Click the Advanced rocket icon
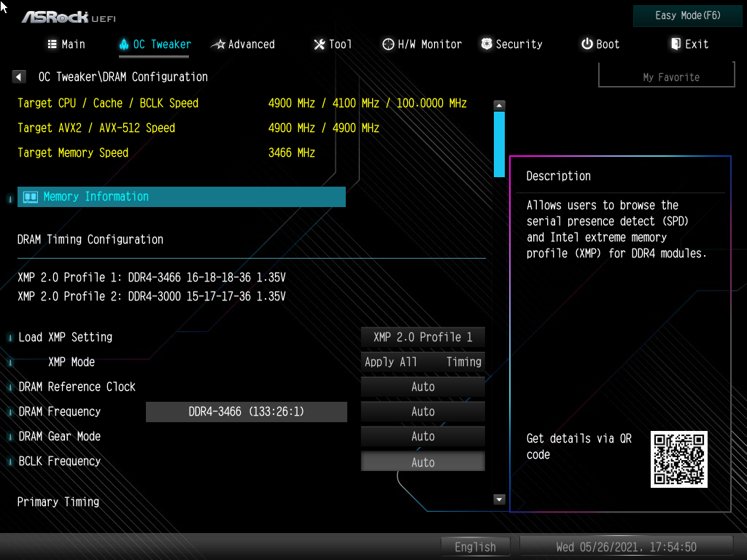The width and height of the screenshot is (747, 560). tap(217, 44)
